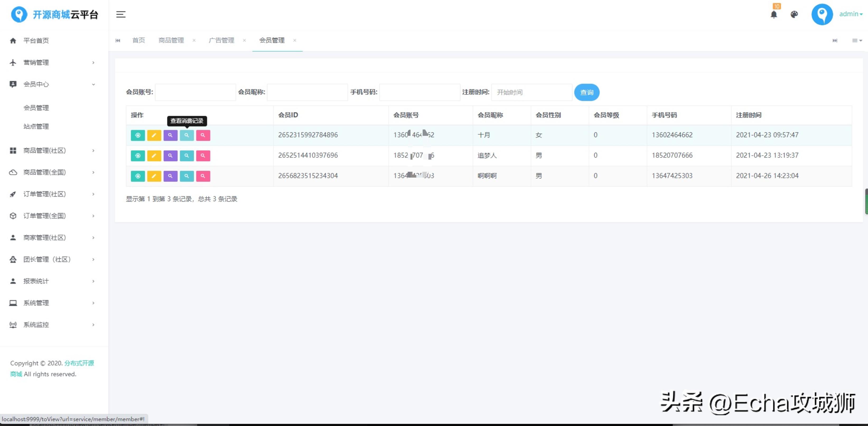Edit member 追梦人 with the yellow pencil icon
This screenshot has width=868, height=426.
[x=154, y=156]
